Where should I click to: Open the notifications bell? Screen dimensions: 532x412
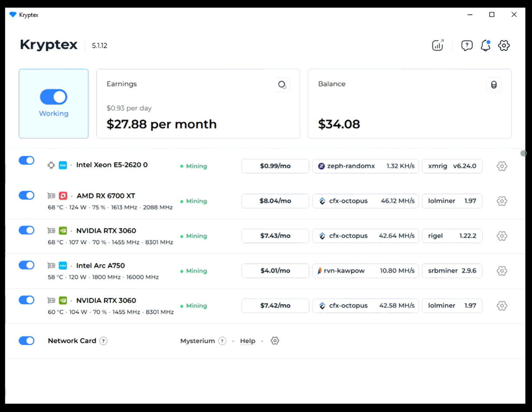pos(485,45)
